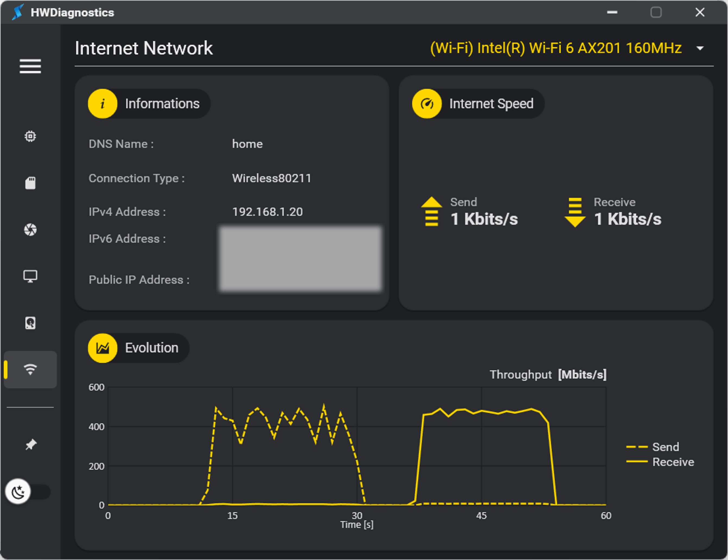Open the shutter-shaped GPU section icon
Screen dimensions: 728x560
[30, 230]
